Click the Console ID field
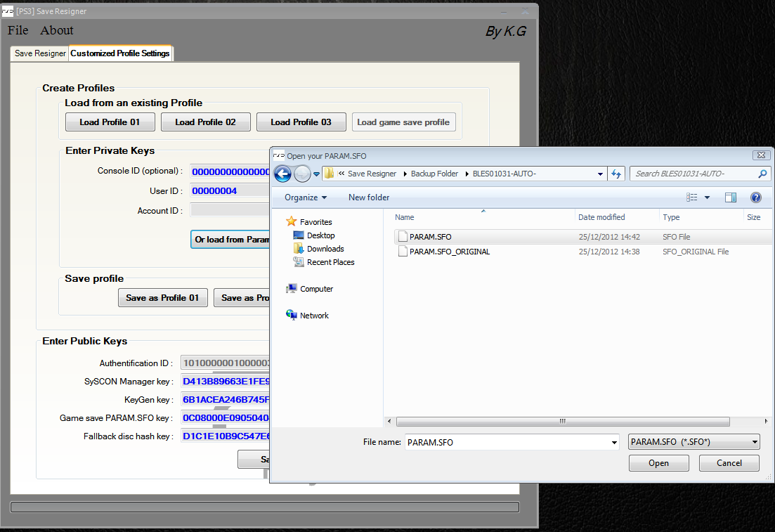Viewport: 775px width, 532px height. pos(230,171)
